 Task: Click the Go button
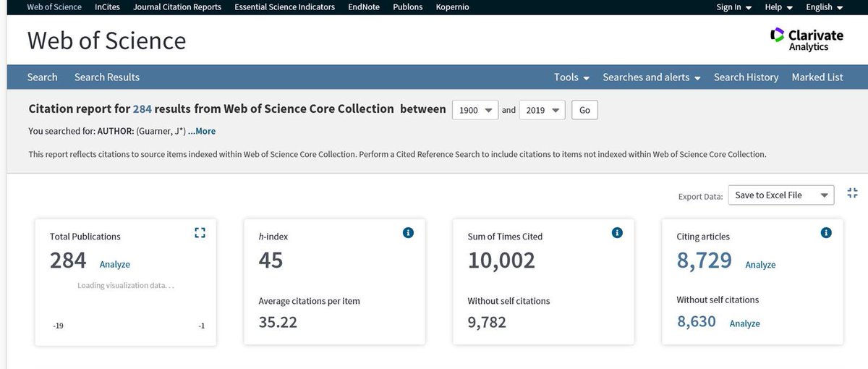584,110
